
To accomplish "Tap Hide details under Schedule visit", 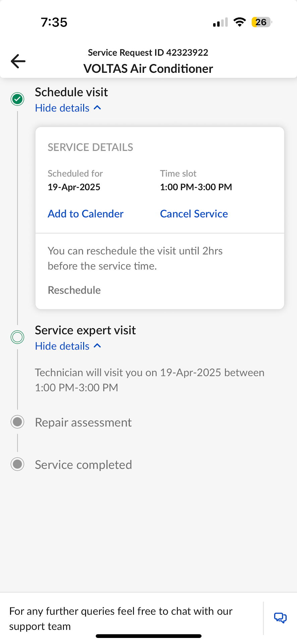I will point(62,108).
